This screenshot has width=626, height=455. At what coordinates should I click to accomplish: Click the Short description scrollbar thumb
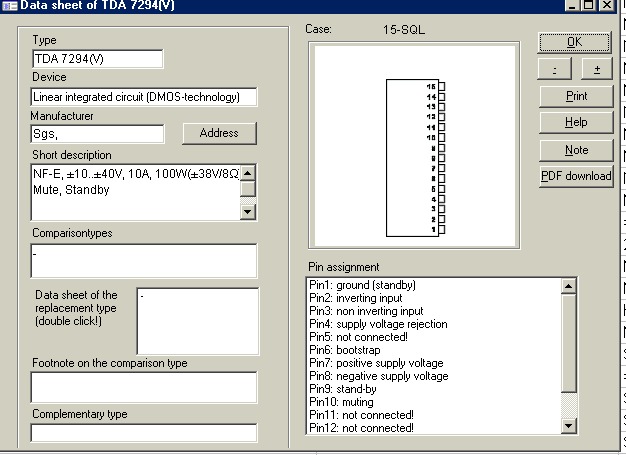[x=248, y=189]
